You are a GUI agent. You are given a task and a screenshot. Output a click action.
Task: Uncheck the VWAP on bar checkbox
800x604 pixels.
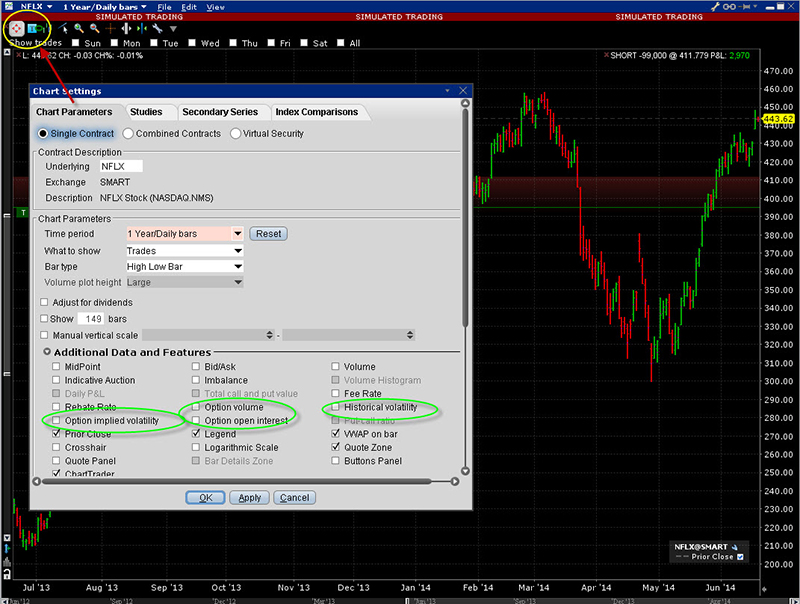point(337,435)
